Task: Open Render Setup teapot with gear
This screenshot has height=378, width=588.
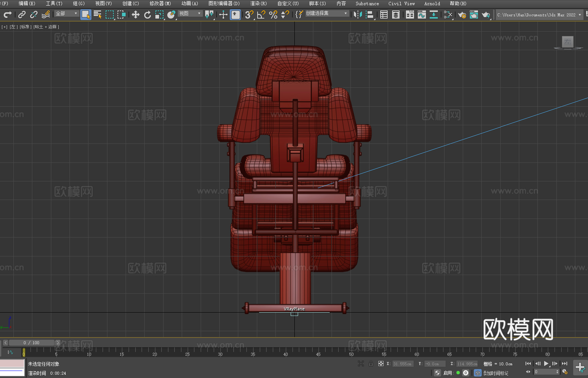Action: [x=462, y=14]
